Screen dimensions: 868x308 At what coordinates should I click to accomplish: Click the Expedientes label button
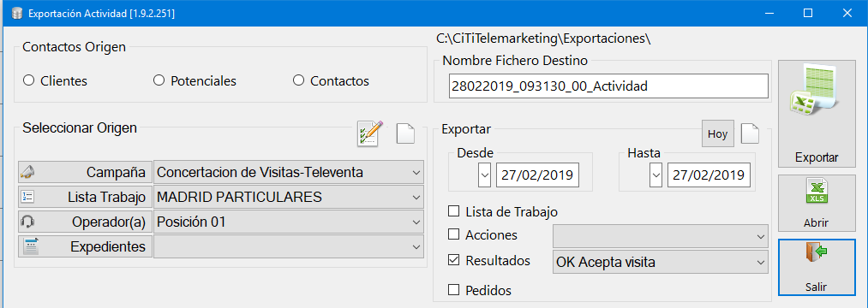pyautogui.click(x=85, y=246)
